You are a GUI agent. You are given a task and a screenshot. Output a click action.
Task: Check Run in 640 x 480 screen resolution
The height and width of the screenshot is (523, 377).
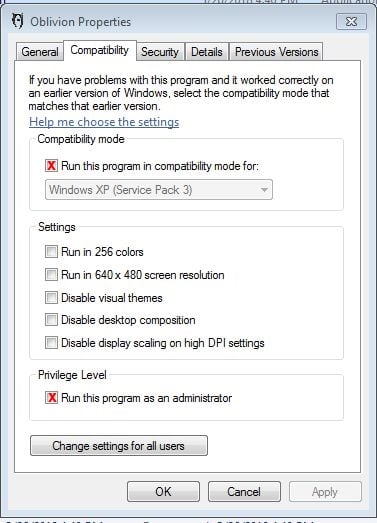point(51,275)
